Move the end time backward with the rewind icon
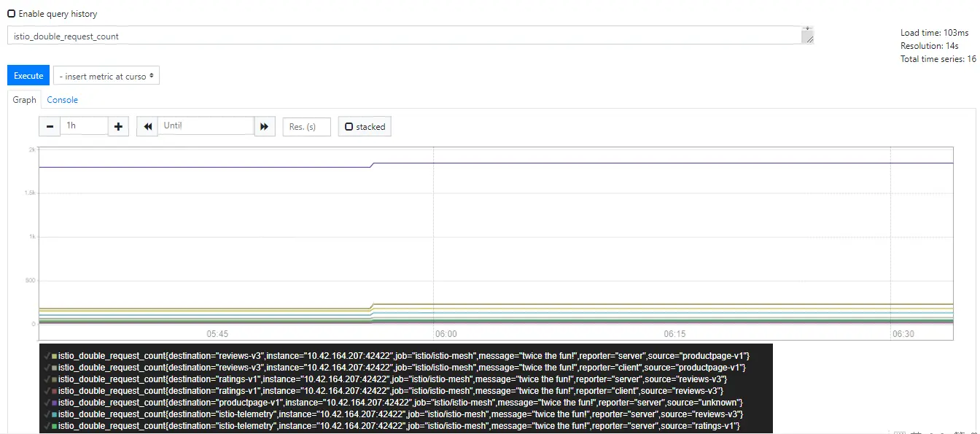 (x=147, y=126)
